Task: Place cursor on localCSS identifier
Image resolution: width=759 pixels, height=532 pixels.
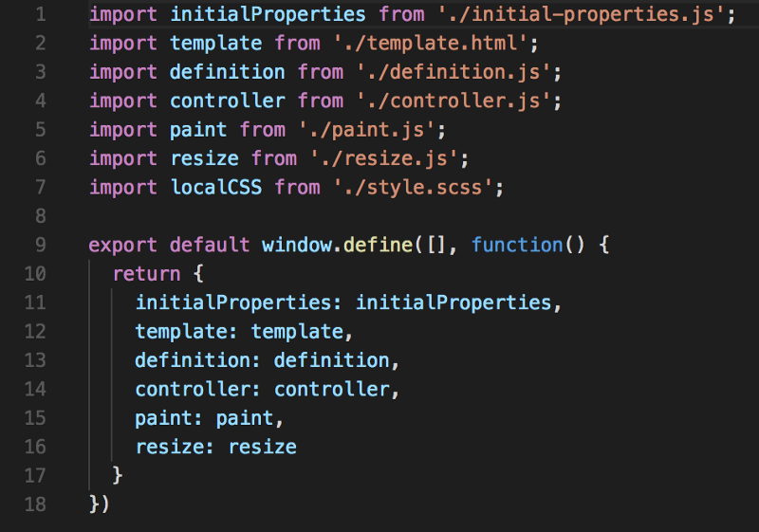Action: tap(216, 188)
